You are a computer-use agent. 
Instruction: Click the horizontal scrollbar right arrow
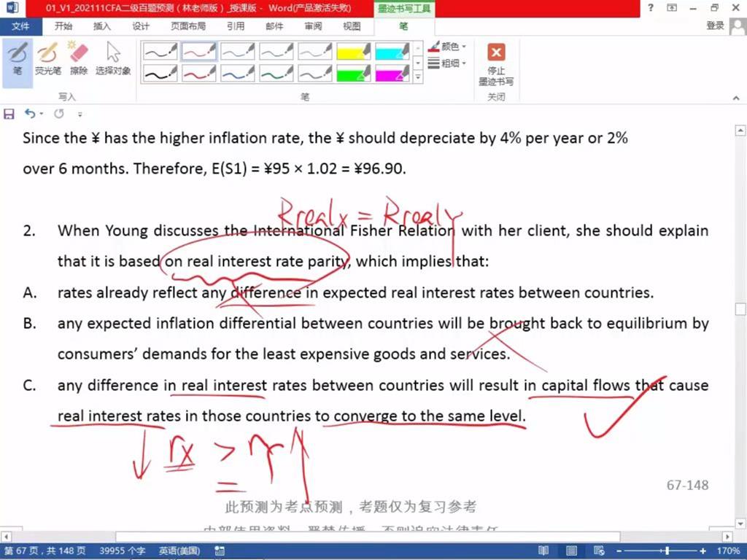(727, 537)
